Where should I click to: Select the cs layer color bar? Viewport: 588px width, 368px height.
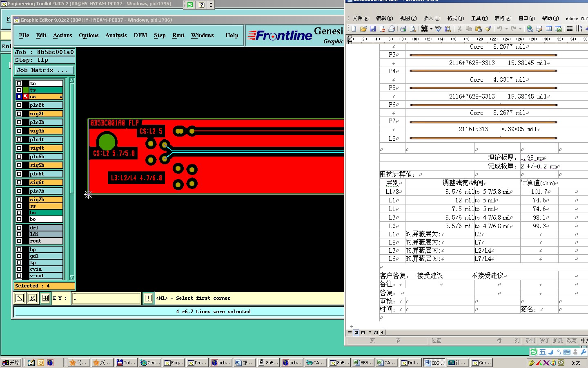point(46,96)
